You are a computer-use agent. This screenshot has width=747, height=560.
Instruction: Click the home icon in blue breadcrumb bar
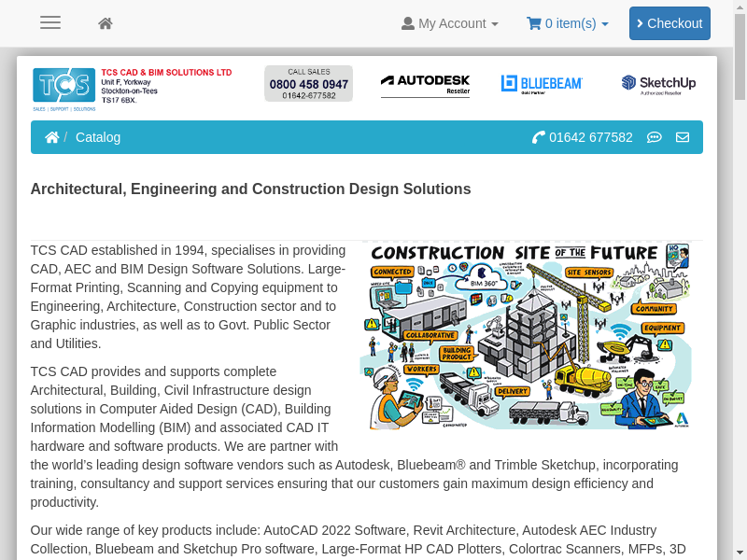click(x=52, y=137)
